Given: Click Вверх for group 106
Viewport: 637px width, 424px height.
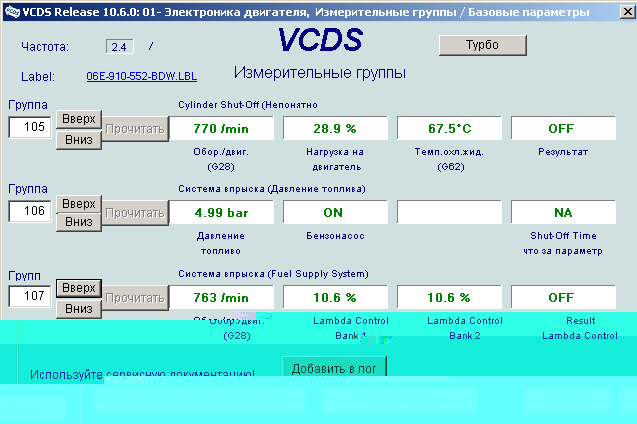Looking at the screenshot, I should point(79,203).
